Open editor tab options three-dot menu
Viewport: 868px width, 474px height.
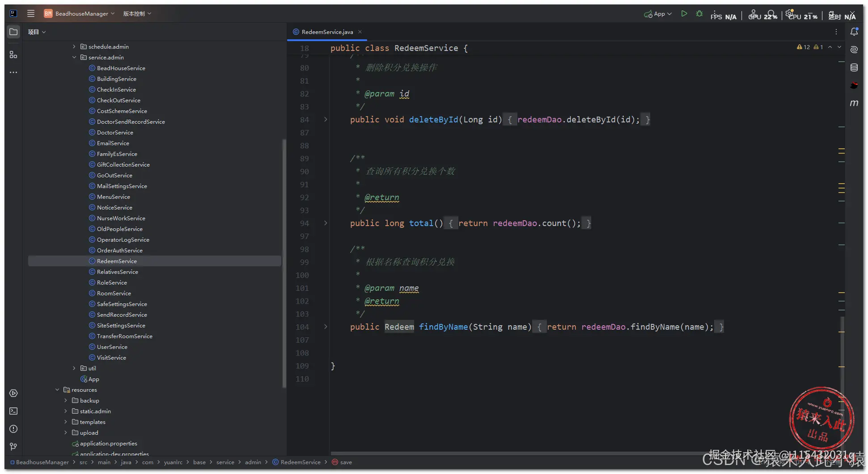pos(836,32)
